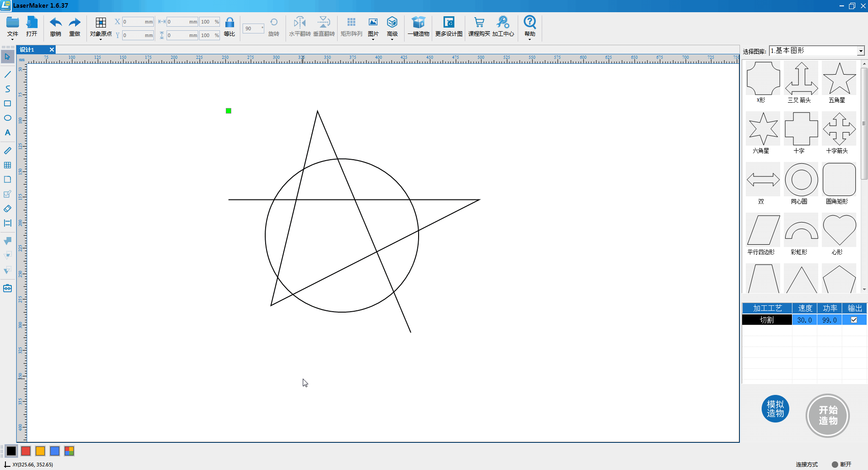Redo with the 重做 arrow icon
868x470 pixels.
(75, 22)
